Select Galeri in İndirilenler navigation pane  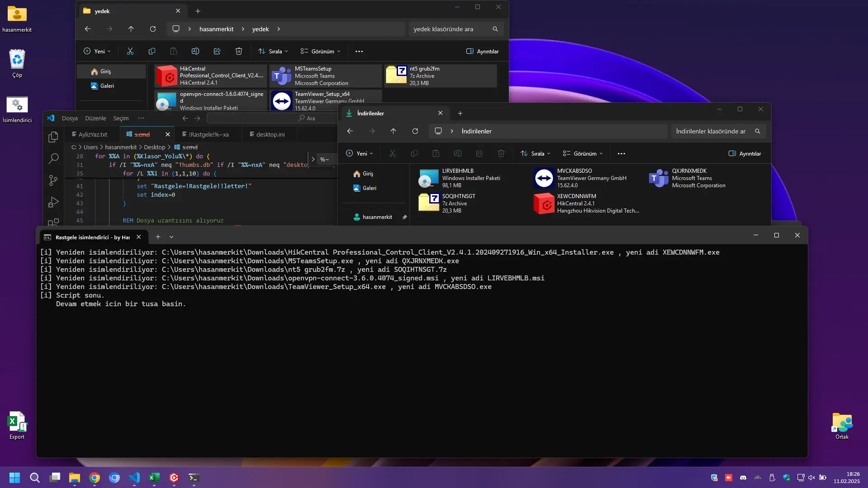(374, 188)
